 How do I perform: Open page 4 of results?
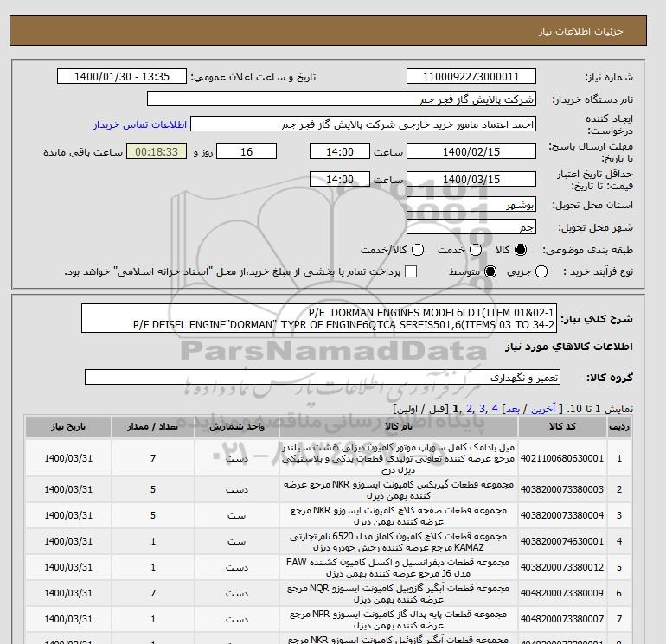(x=495, y=409)
